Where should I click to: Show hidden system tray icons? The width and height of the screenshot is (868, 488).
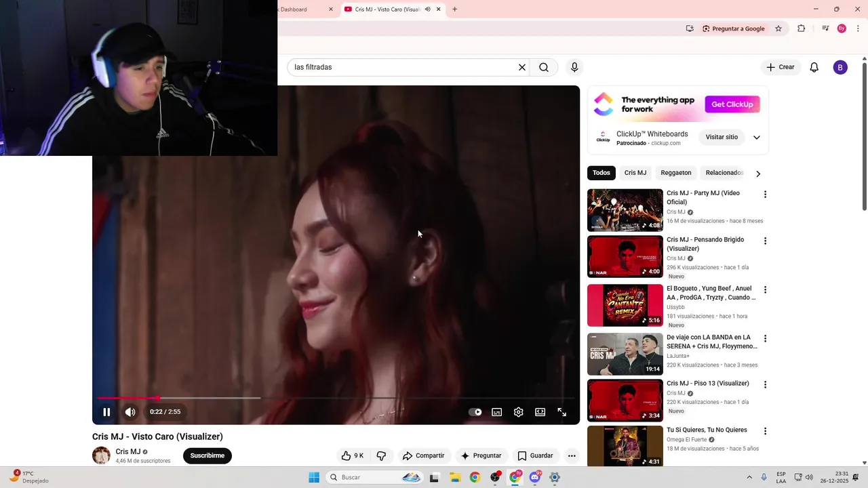pyautogui.click(x=749, y=477)
